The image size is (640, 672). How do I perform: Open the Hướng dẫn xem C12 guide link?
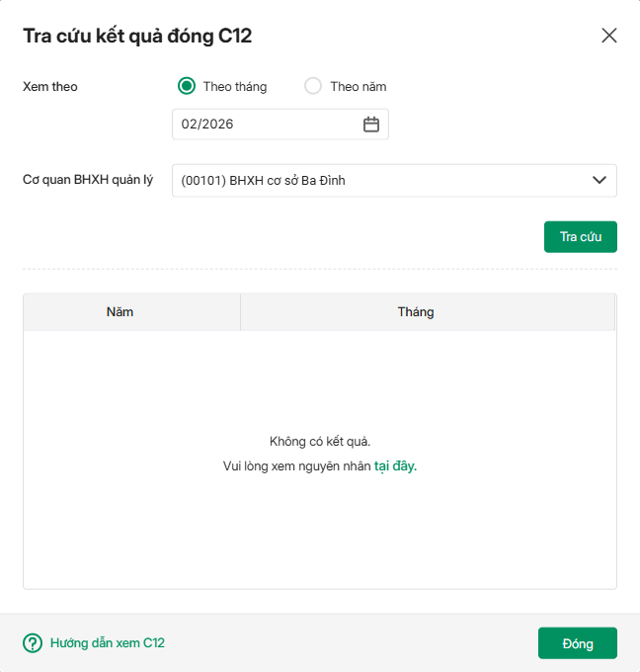pos(107,643)
